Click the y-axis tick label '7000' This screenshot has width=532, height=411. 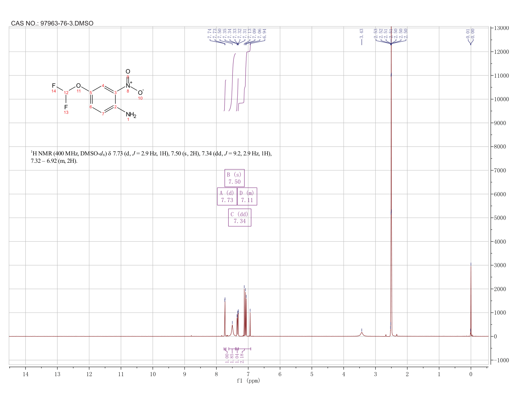(501, 171)
